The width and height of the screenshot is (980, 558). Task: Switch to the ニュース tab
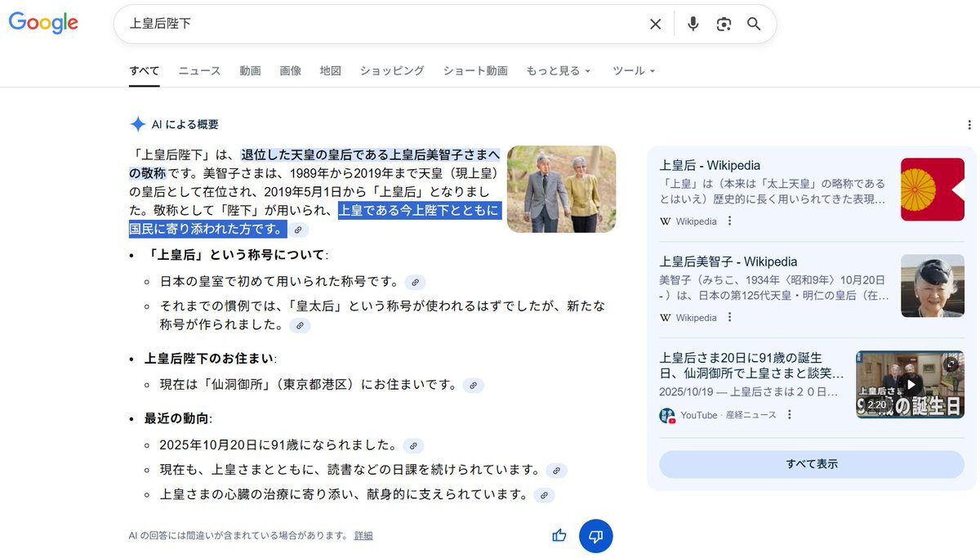click(x=199, y=71)
